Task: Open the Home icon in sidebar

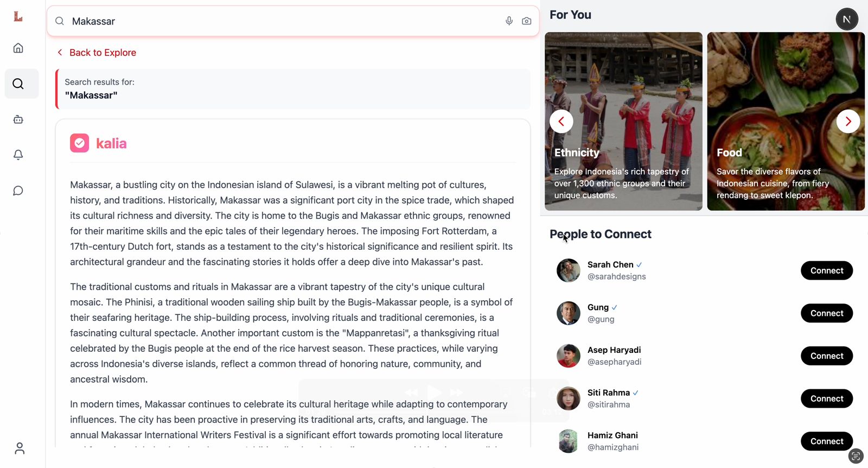Action: [18, 48]
